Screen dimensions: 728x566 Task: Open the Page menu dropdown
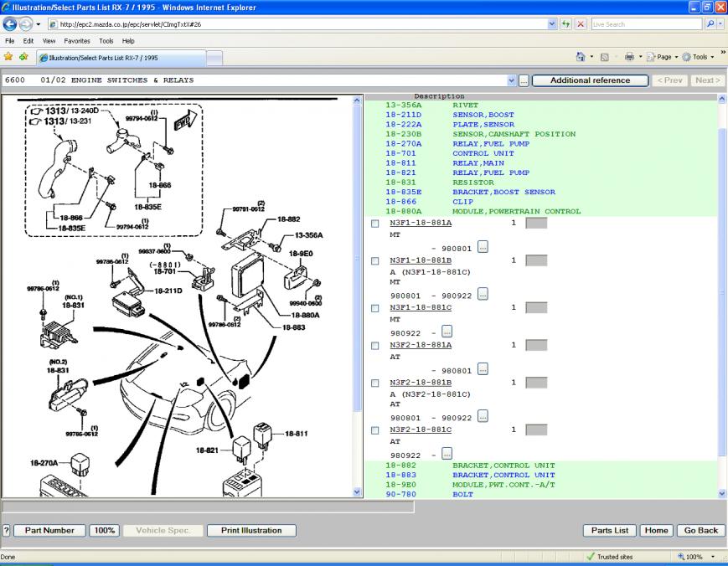coord(665,57)
